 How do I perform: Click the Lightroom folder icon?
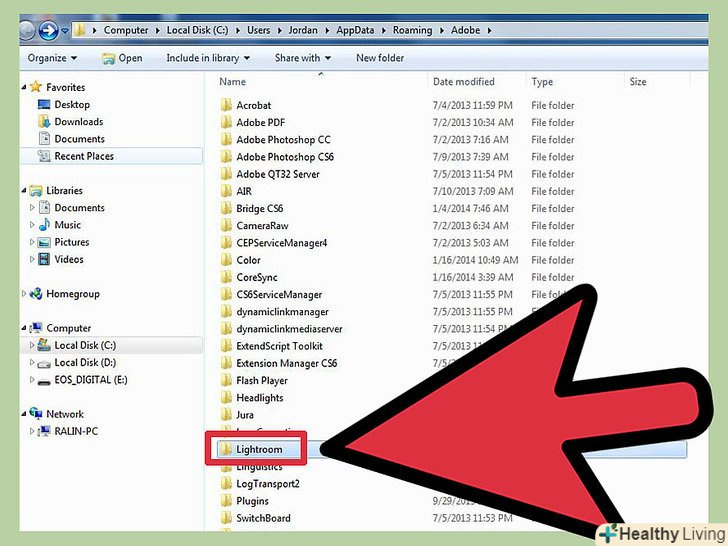pos(226,449)
